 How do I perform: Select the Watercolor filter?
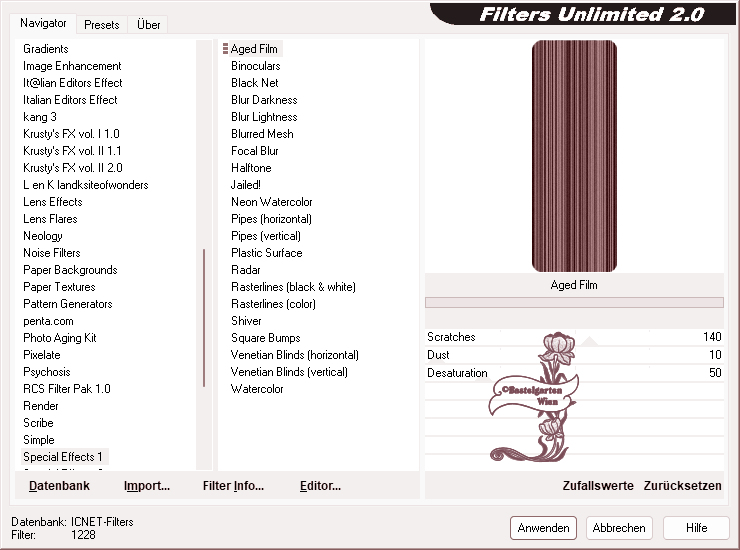coord(257,389)
